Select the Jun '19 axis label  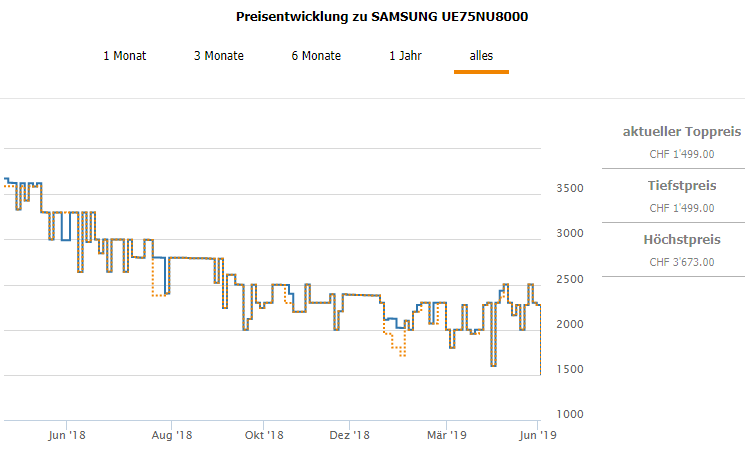pos(540,435)
